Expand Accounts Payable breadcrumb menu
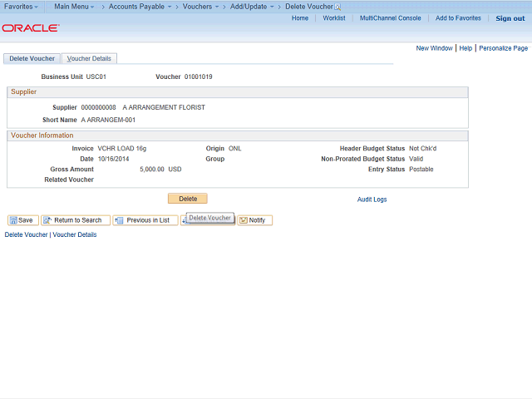 [x=140, y=7]
